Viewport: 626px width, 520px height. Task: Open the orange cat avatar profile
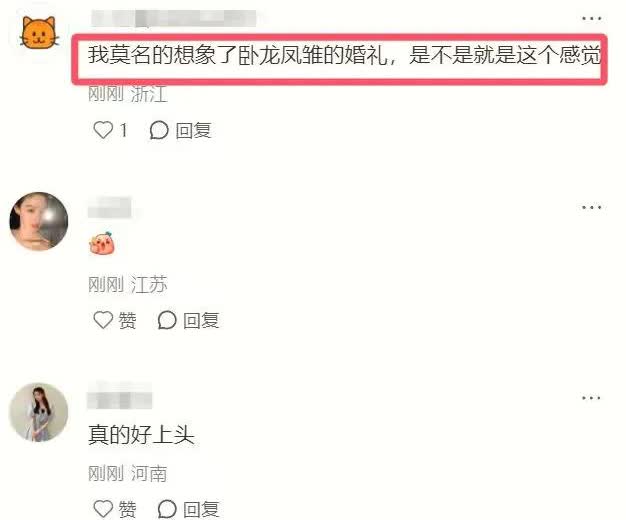[x=39, y=33]
